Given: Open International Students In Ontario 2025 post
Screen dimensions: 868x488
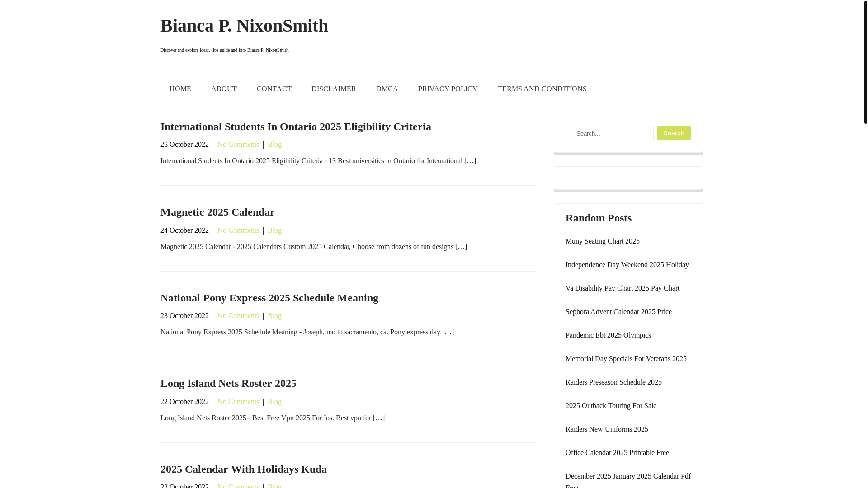Looking at the screenshot, I should point(296,127).
